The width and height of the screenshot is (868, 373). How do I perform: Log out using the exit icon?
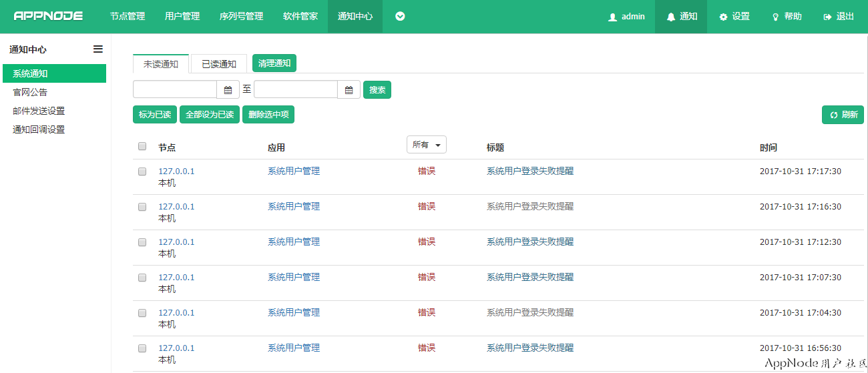pyautogui.click(x=839, y=17)
